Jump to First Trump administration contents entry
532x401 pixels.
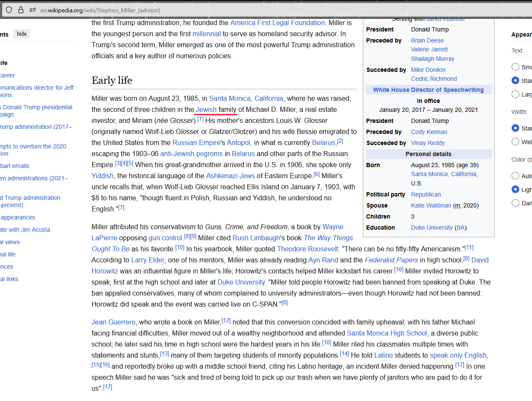coord(36,127)
